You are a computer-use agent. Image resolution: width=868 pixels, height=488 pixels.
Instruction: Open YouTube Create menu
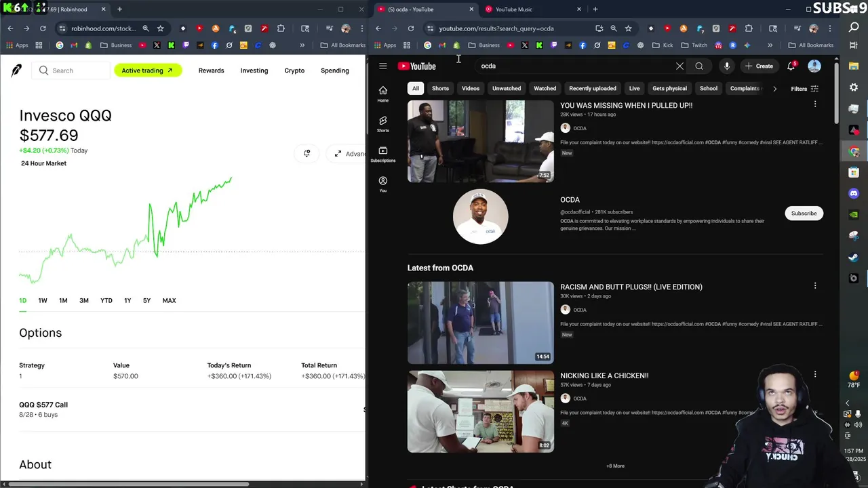(x=759, y=66)
